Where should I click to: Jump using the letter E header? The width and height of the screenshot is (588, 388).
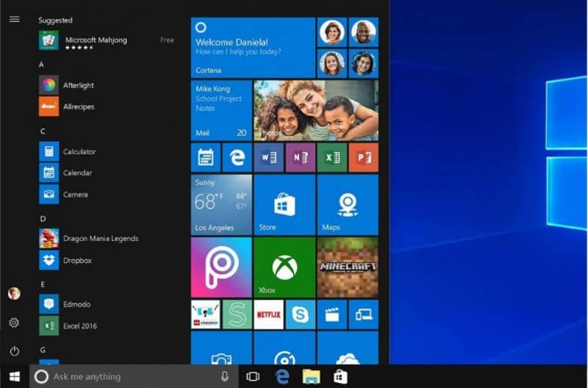43,284
